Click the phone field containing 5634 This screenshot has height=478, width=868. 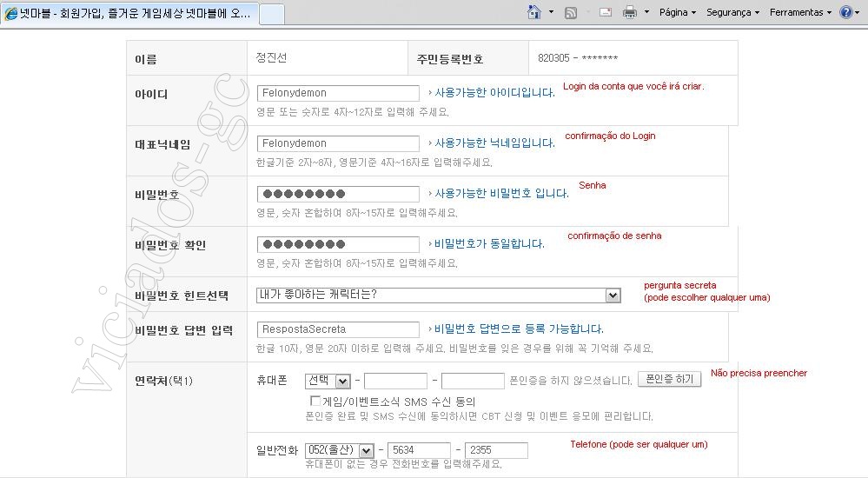419,450
